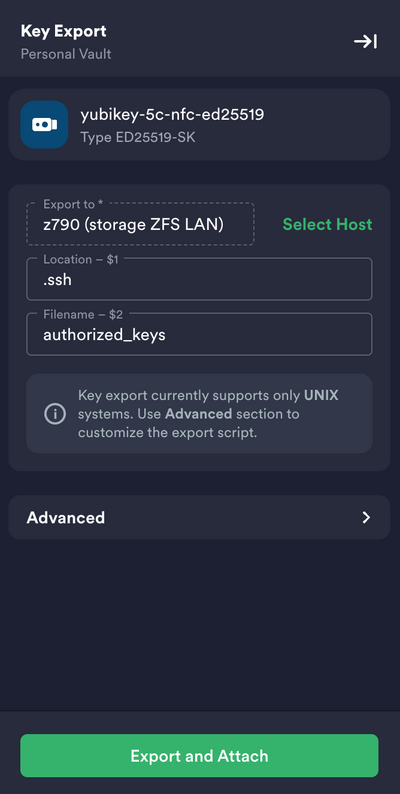Click the YubiKey security key icon

coord(44,125)
